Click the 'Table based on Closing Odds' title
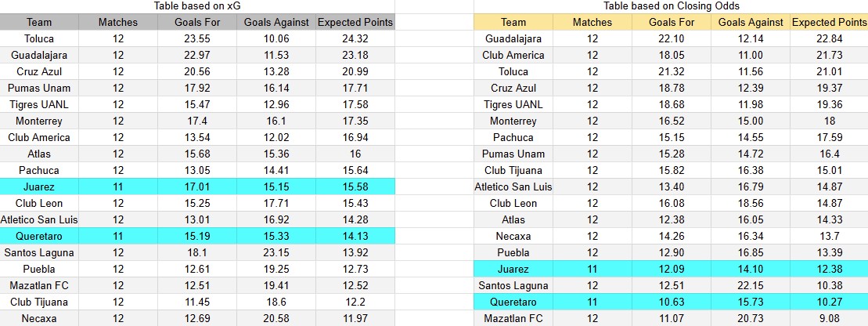The width and height of the screenshot is (868, 326). click(671, 6)
